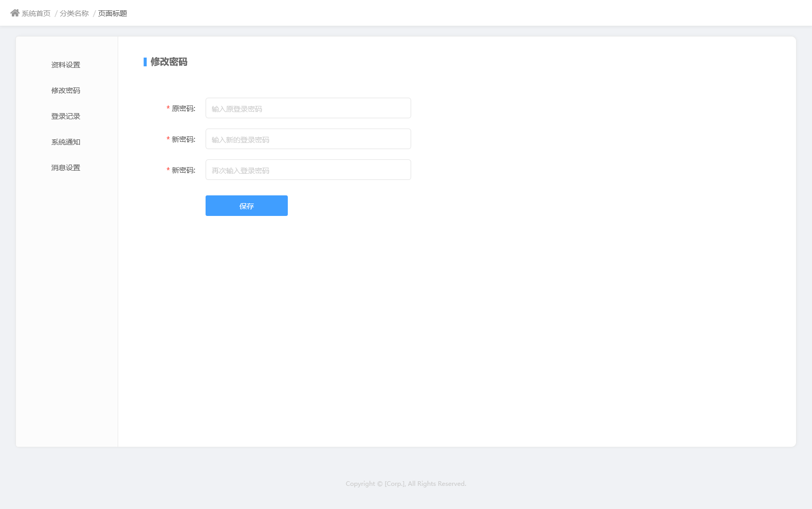Open 登录记录 sidebar item

(x=66, y=116)
